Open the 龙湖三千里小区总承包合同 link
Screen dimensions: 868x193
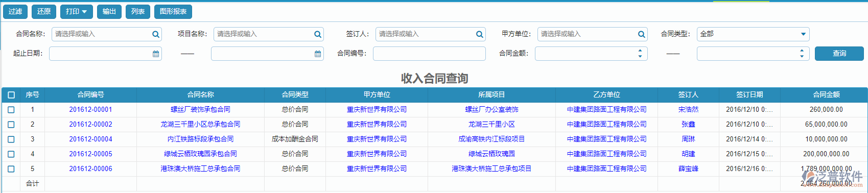(201, 125)
